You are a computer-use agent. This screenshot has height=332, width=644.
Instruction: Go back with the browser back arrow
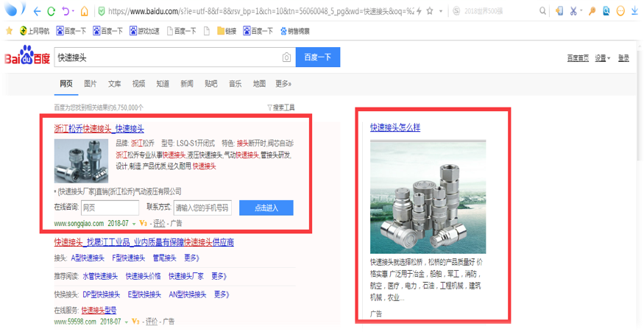pos(37,11)
